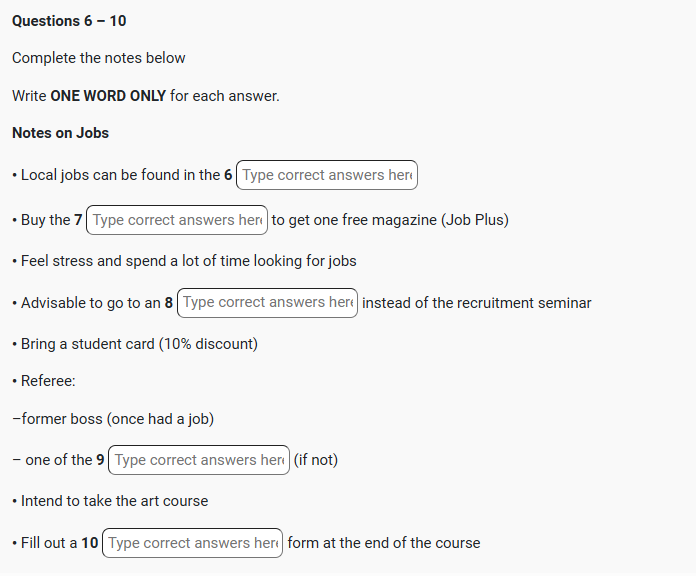Viewport: 696px width, 576px height.
Task: Click the answer box after 'Buy the 7'
Action: (x=177, y=220)
